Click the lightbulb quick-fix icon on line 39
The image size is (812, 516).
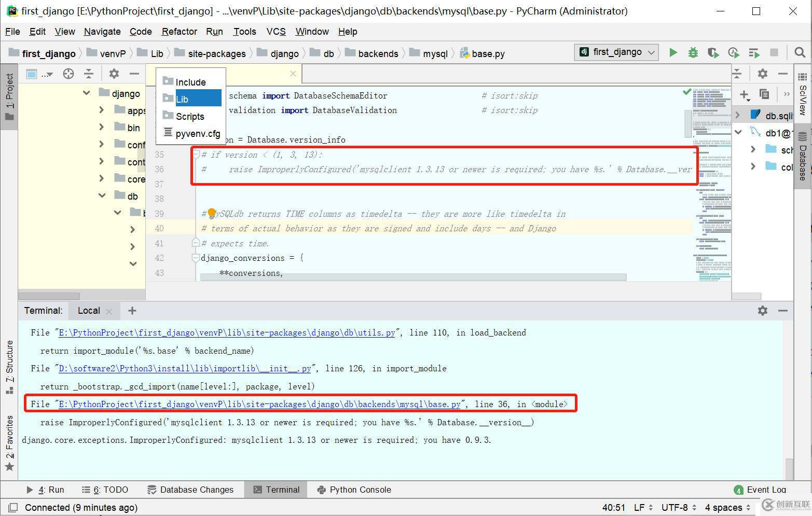point(212,213)
